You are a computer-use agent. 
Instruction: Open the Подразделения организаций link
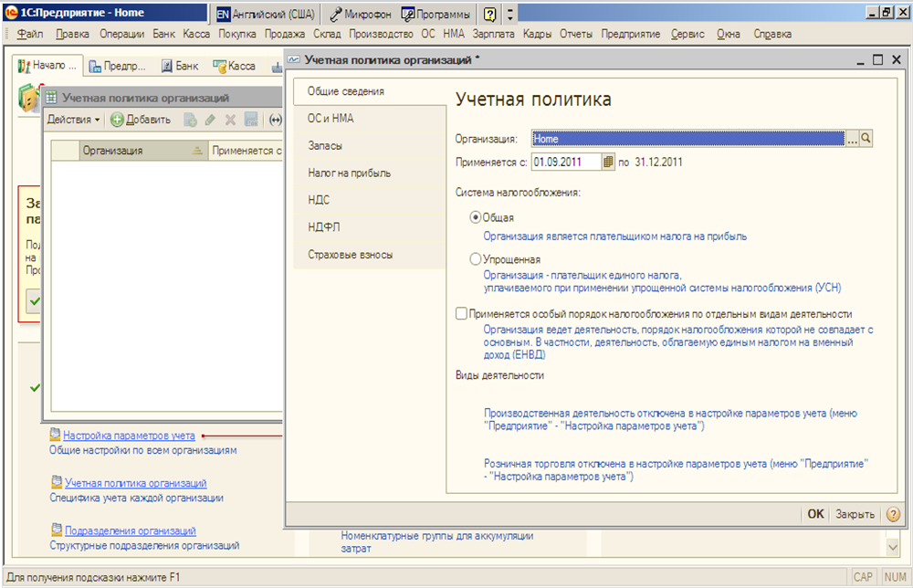pos(131,531)
